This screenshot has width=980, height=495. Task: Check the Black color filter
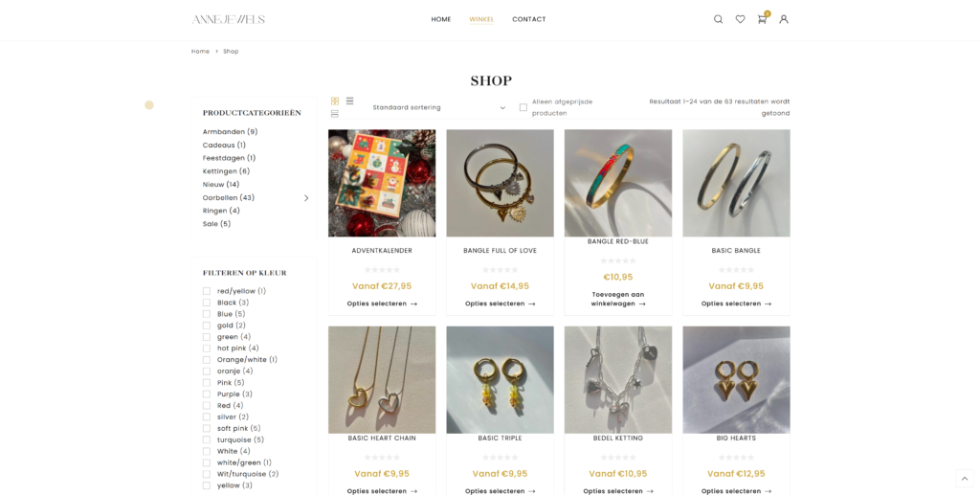207,303
